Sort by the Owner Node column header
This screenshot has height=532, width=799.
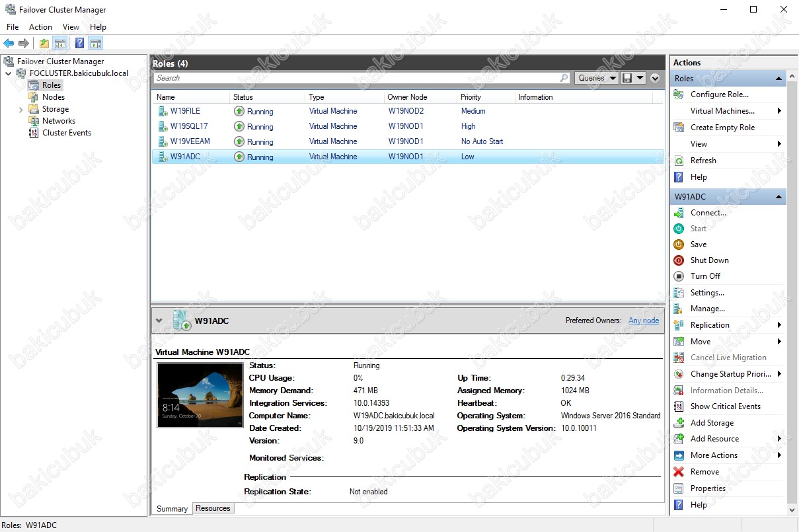[420, 97]
